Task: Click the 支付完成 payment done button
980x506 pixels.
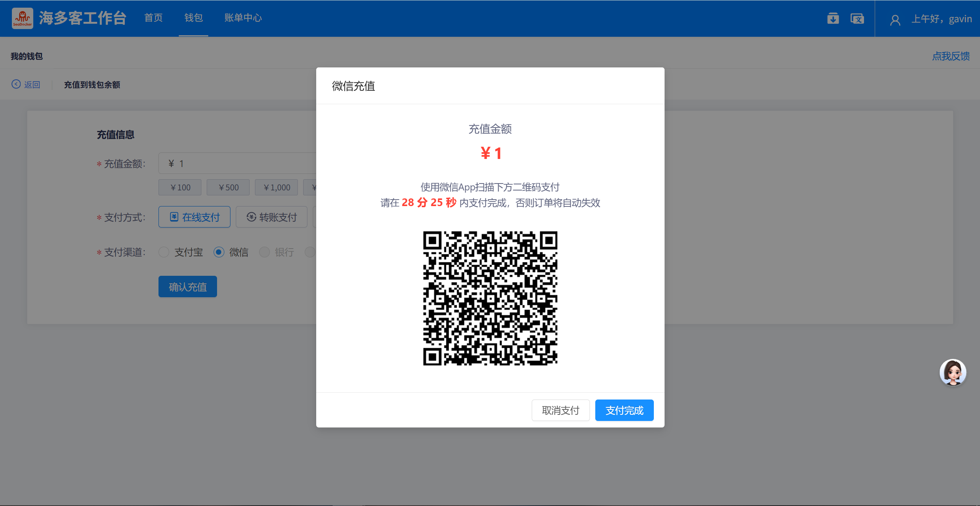Action: [624, 410]
